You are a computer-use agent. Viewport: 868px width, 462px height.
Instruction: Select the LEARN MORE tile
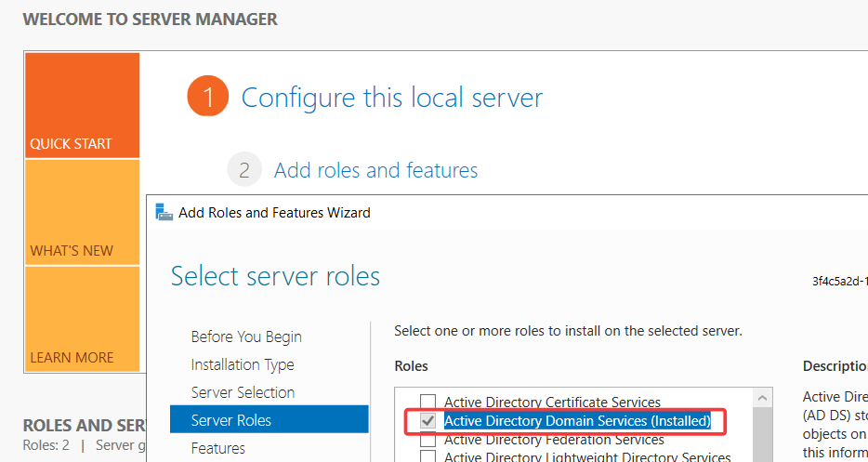coord(82,319)
